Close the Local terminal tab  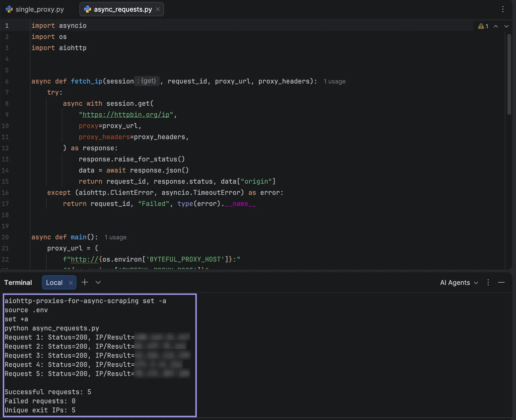(x=71, y=283)
